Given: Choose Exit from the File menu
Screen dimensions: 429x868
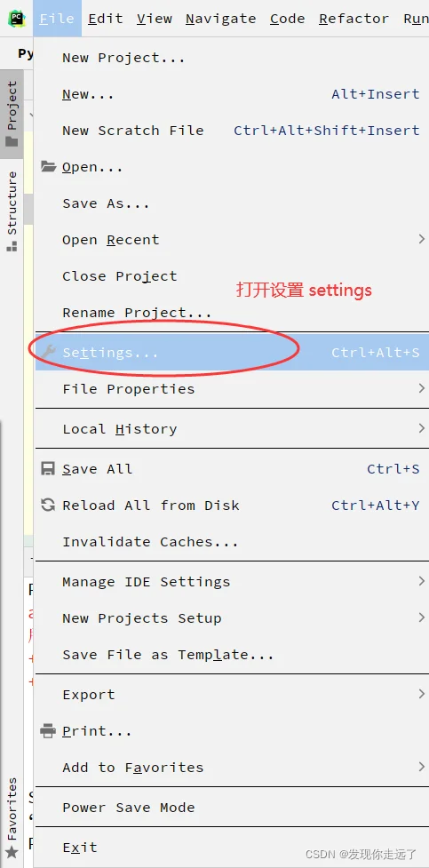Looking at the screenshot, I should [232, 847].
